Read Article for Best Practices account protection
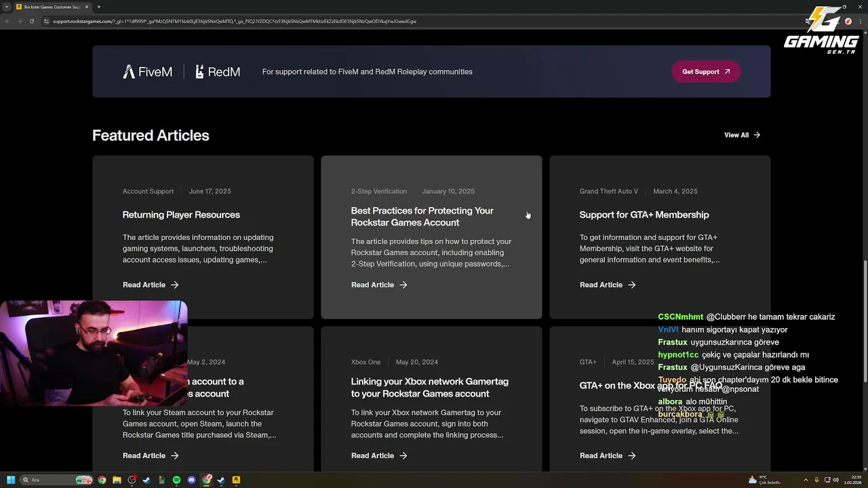Screen dimensions: 868x488 pos(379,285)
